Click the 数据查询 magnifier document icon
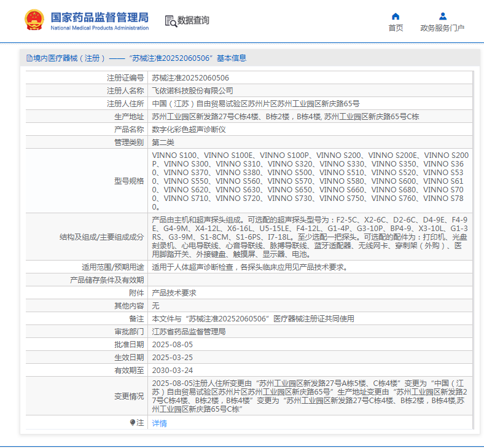The height and width of the screenshot is (448, 484). click(x=170, y=21)
